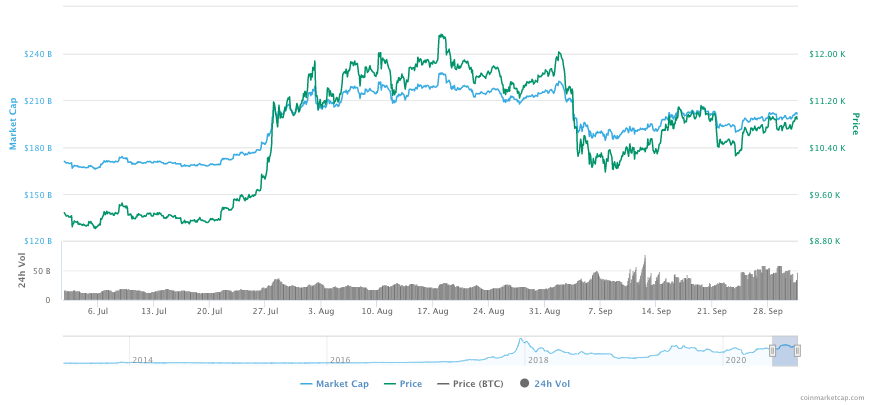Viewport: 883px width, 405px height.
Task: Click the blue Market Cap line icon
Action: [x=306, y=384]
